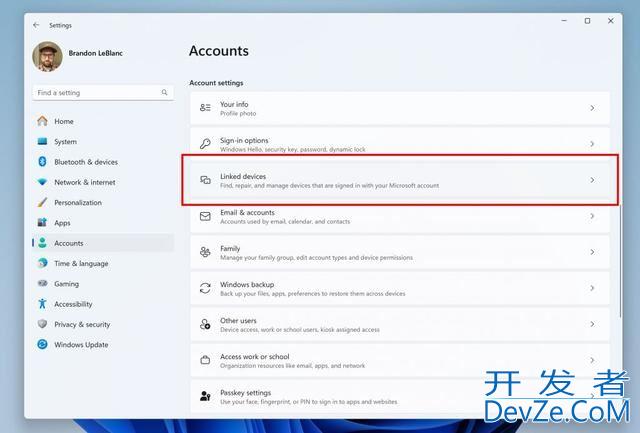This screenshot has width=640, height=433.
Task: Open the Family title text
Action: (x=230, y=249)
